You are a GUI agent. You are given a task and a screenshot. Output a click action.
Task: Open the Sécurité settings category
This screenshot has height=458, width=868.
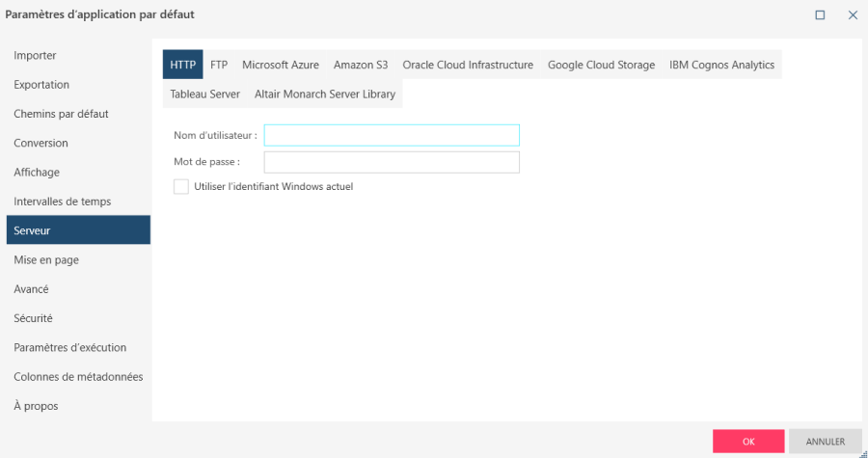point(33,318)
